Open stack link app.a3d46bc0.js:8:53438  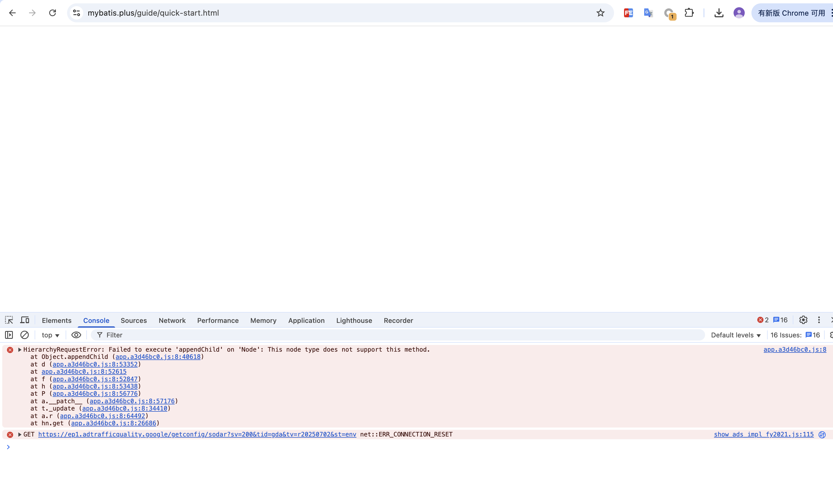(x=95, y=386)
